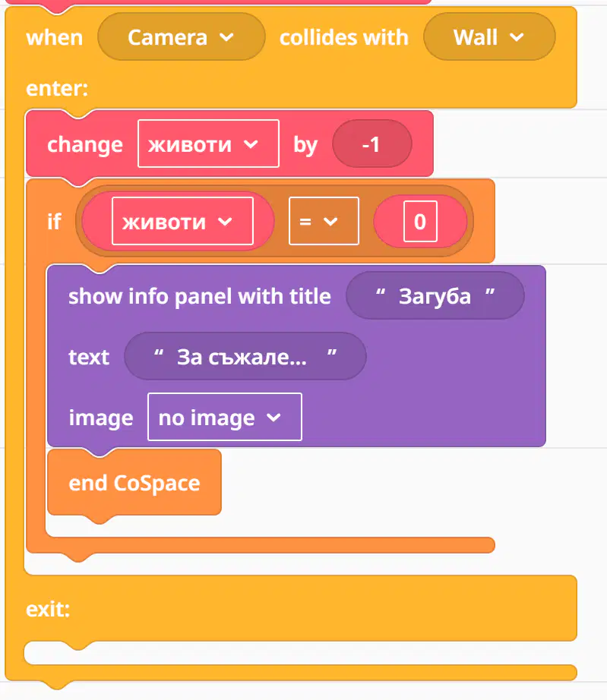
Task: Open животи variable dropdown in if condition
Action: click(182, 221)
